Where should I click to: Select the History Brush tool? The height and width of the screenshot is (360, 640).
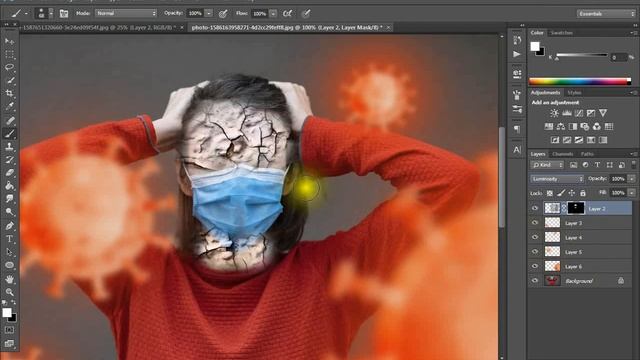[9, 160]
